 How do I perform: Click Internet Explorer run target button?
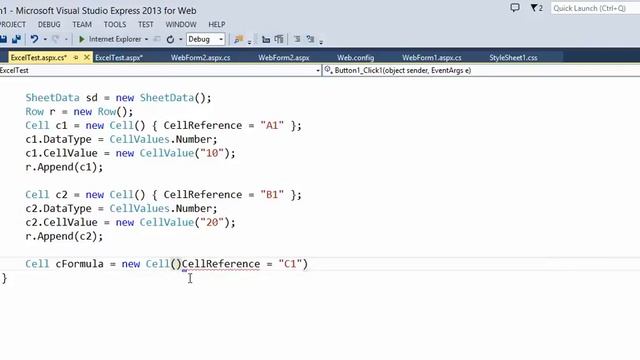[115, 39]
